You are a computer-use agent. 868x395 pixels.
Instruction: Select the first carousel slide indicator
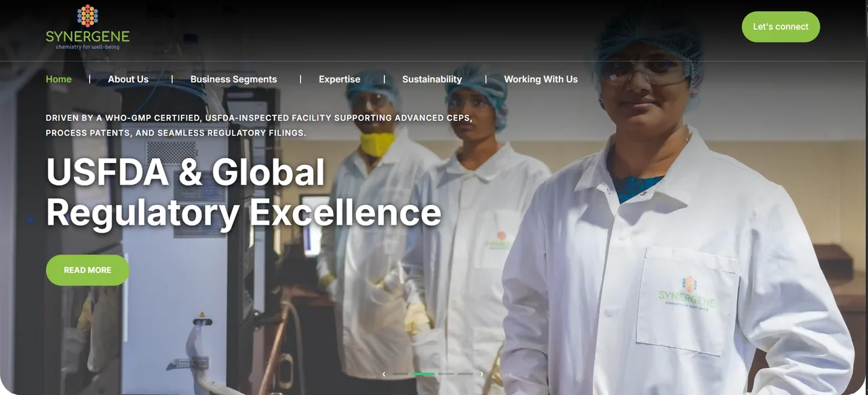(400, 374)
